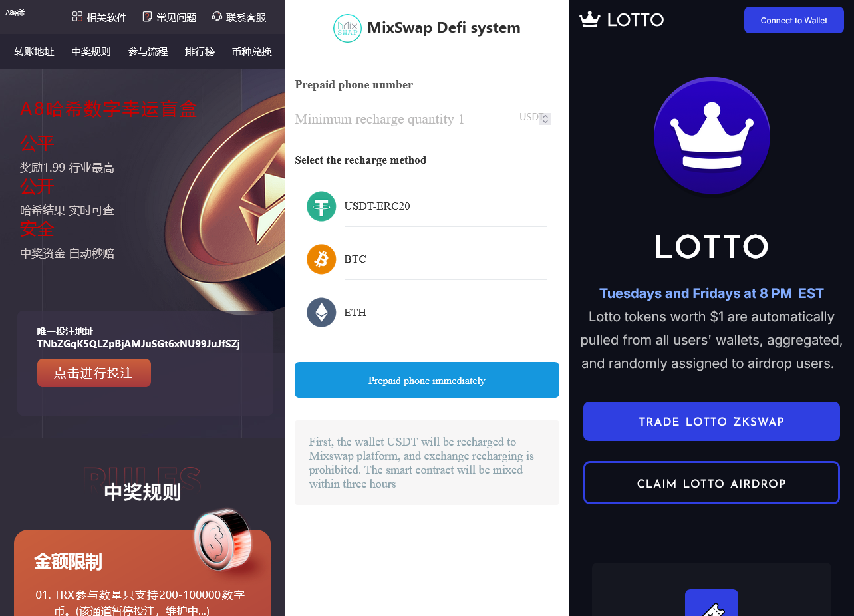Open 常见问题 help icon
The width and height of the screenshot is (854, 616).
147,17
